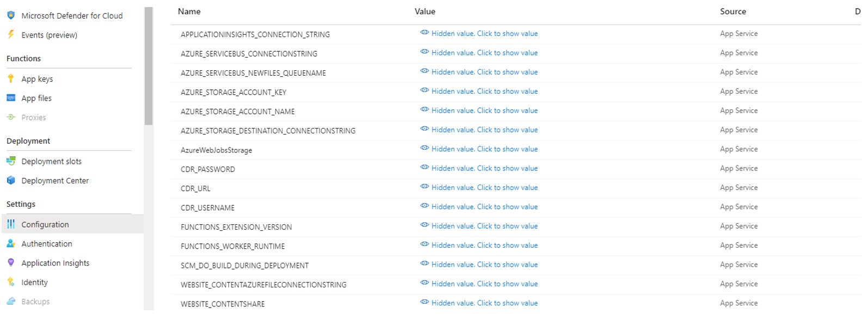Open the Configuration settings menu item
Screen dimensions: 868x319
tap(45, 224)
